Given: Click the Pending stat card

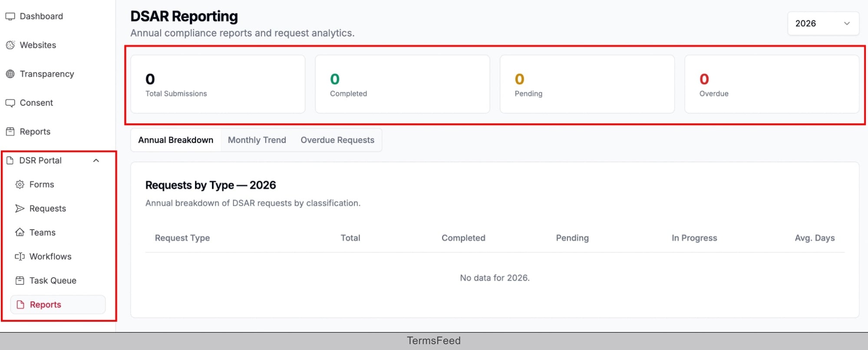Looking at the screenshot, I should pos(587,84).
